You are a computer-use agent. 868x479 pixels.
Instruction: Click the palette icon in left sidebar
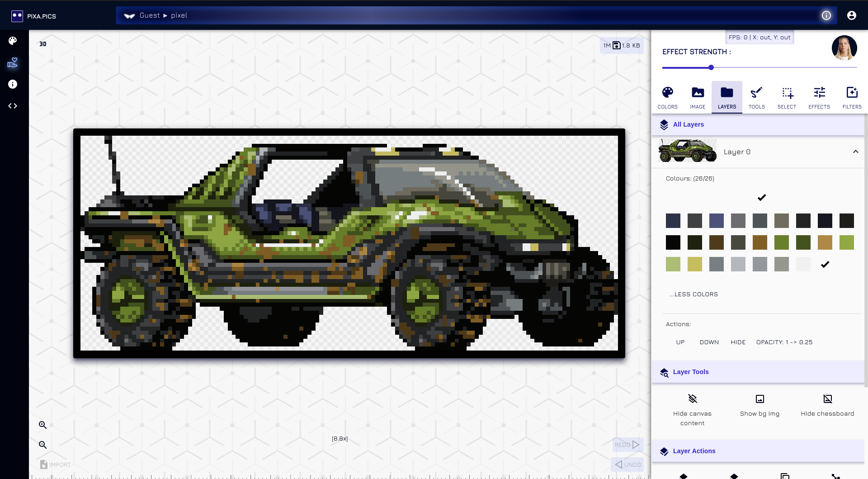(13, 41)
